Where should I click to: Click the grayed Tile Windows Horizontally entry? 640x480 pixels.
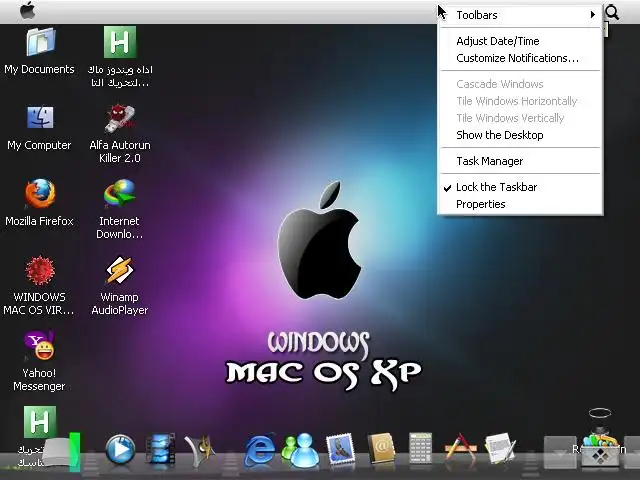[520, 101]
